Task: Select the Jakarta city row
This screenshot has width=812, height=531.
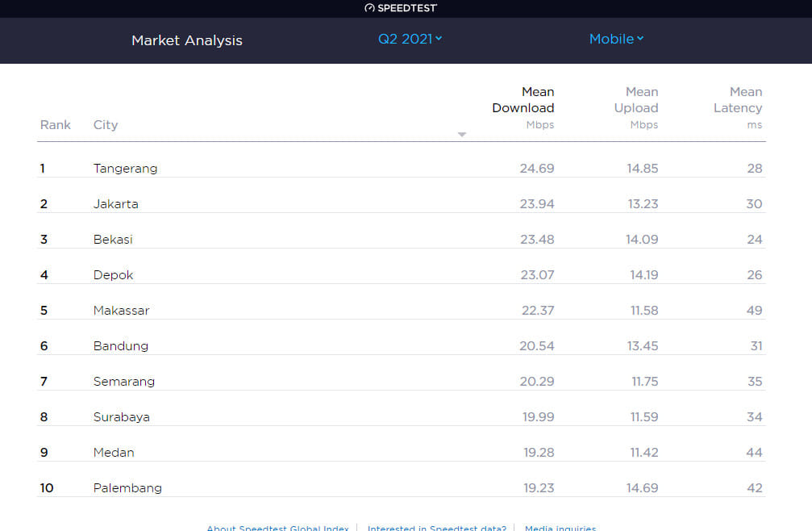Action: point(115,204)
